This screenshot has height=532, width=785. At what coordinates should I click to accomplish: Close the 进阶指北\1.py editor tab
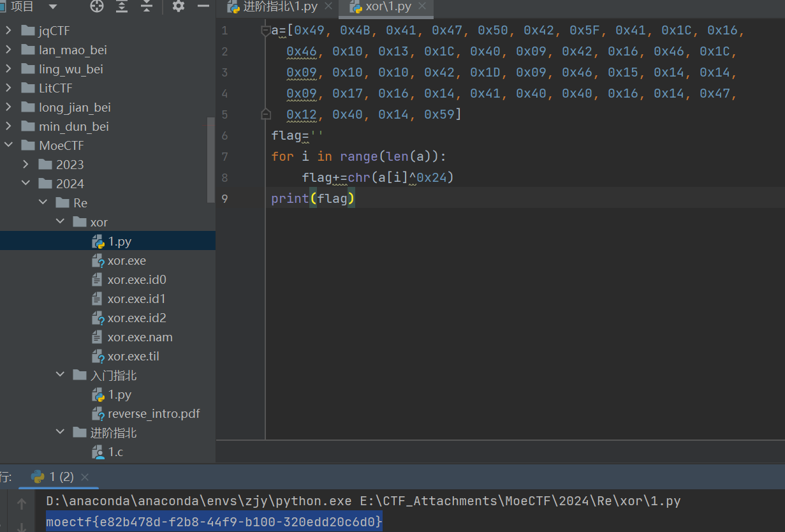click(328, 7)
